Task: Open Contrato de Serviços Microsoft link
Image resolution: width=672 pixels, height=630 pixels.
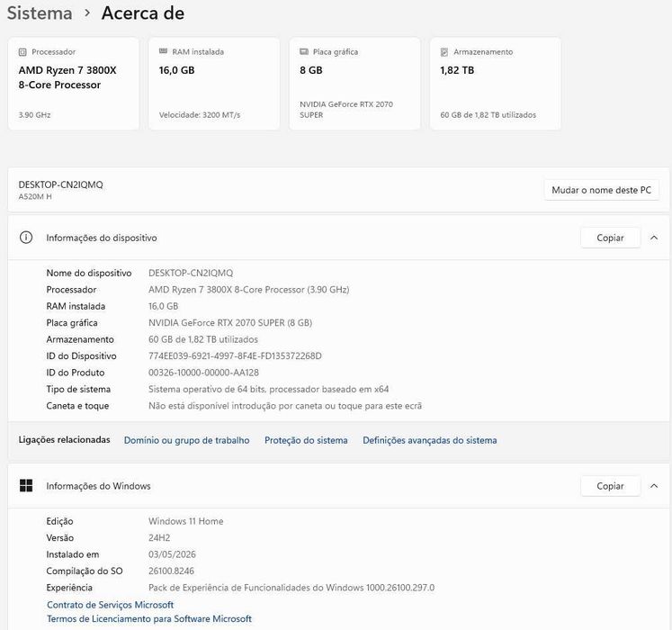Action: (x=110, y=605)
